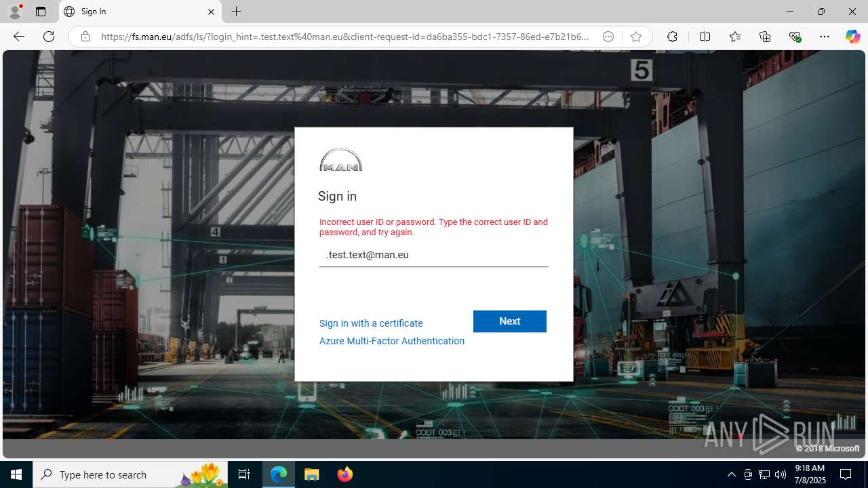
Task: Open Browser essentials icon
Action: [795, 37]
